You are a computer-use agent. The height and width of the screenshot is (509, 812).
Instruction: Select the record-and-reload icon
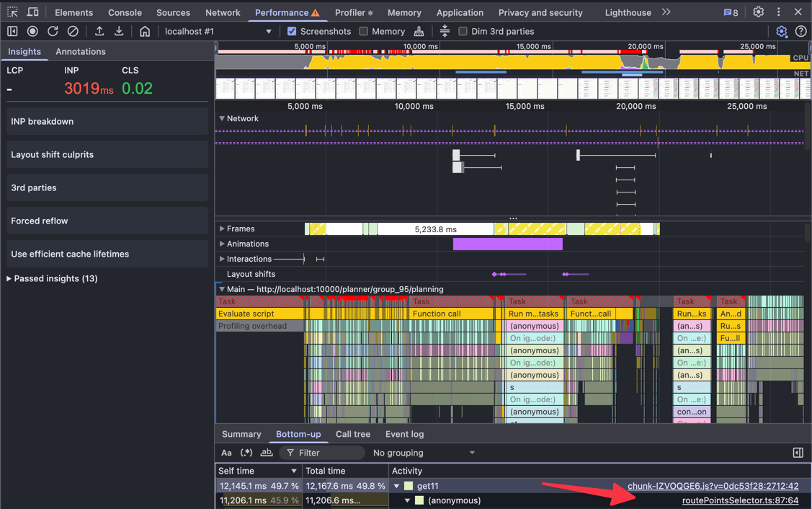pos(52,32)
